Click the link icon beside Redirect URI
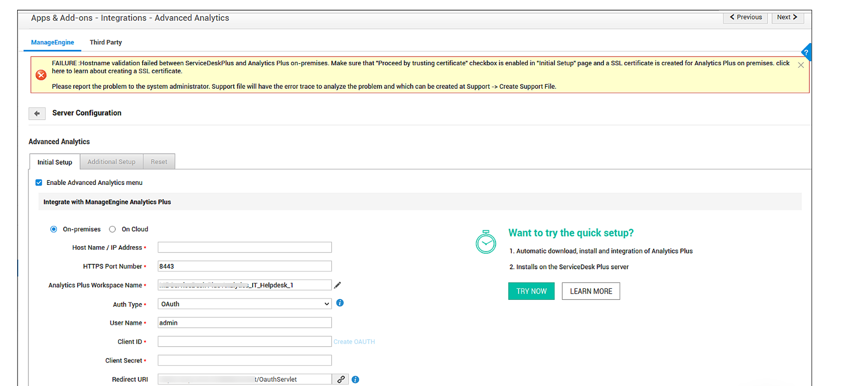The height and width of the screenshot is (386, 868). click(x=341, y=379)
